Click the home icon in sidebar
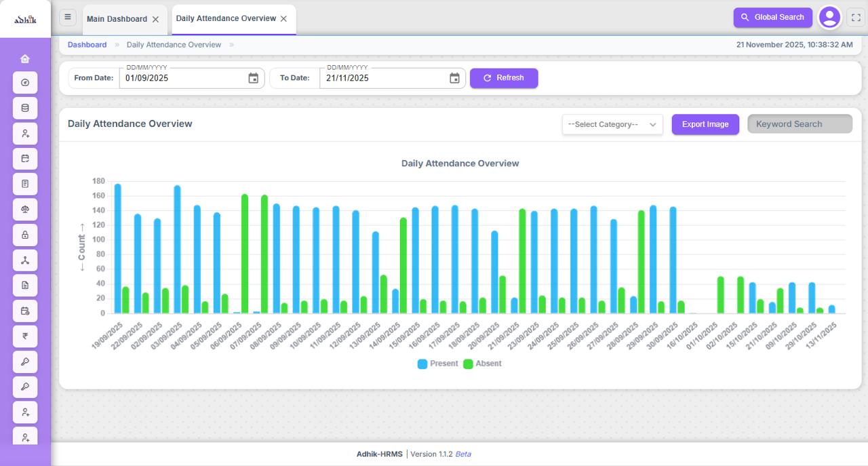Screen dimensions: 868x466 pyautogui.click(x=25, y=58)
